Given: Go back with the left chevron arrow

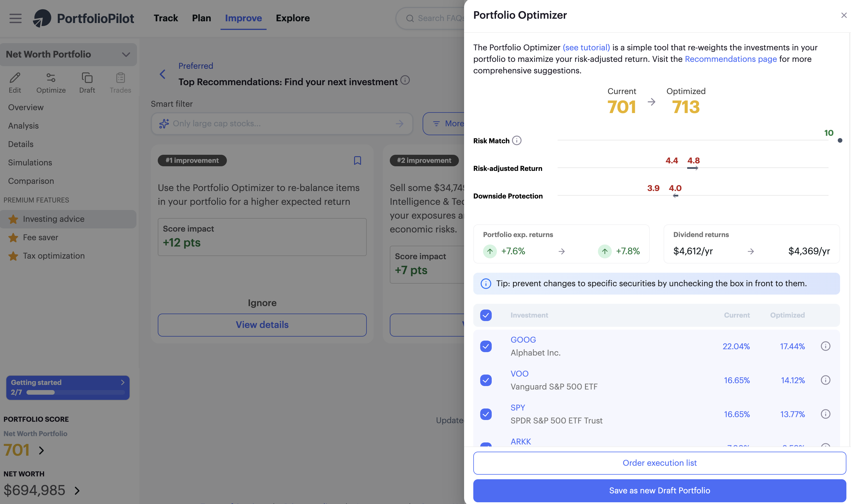Looking at the screenshot, I should [x=162, y=74].
